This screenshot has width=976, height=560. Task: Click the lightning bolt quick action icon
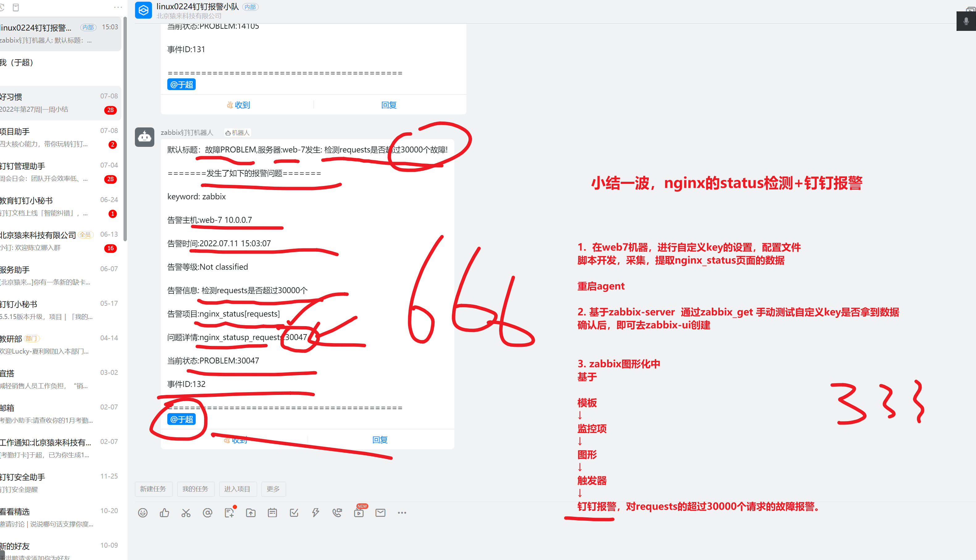click(x=315, y=513)
